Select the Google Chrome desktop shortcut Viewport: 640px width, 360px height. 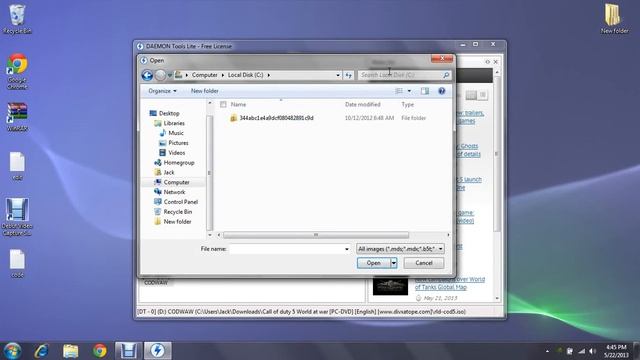point(17,71)
